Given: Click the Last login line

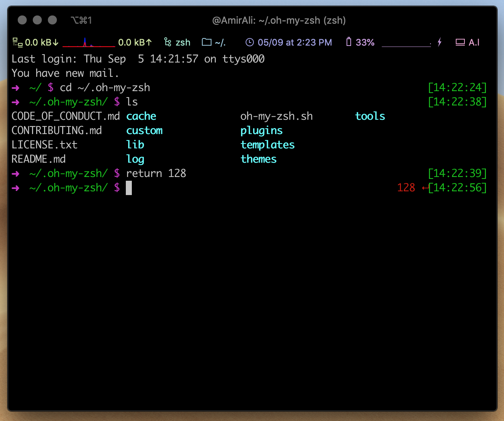Looking at the screenshot, I should [x=138, y=59].
